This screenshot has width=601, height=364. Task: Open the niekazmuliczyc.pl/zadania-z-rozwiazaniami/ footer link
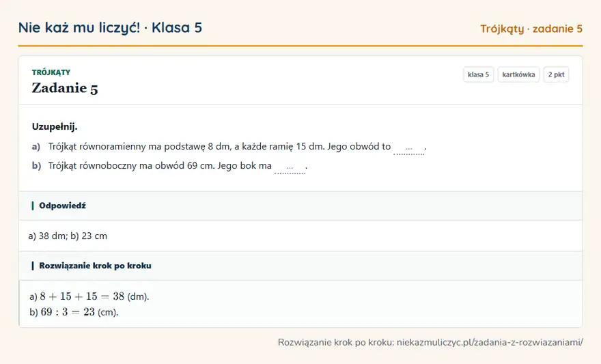[x=490, y=342]
